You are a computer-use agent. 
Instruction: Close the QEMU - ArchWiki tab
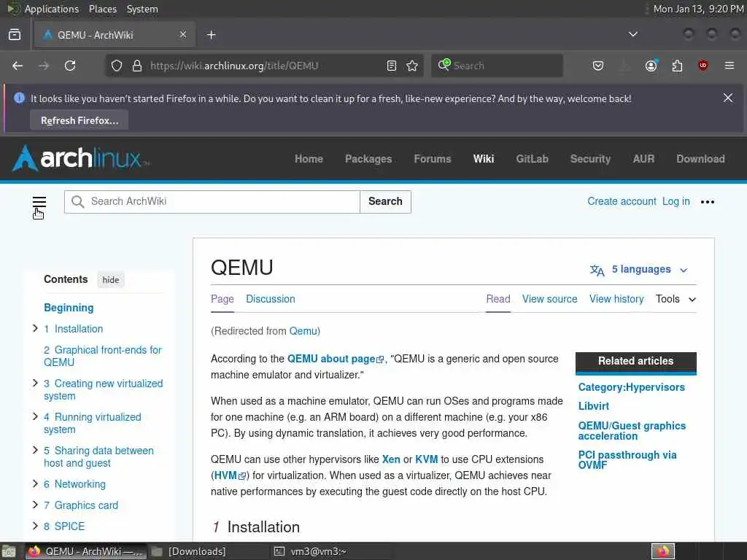click(183, 35)
